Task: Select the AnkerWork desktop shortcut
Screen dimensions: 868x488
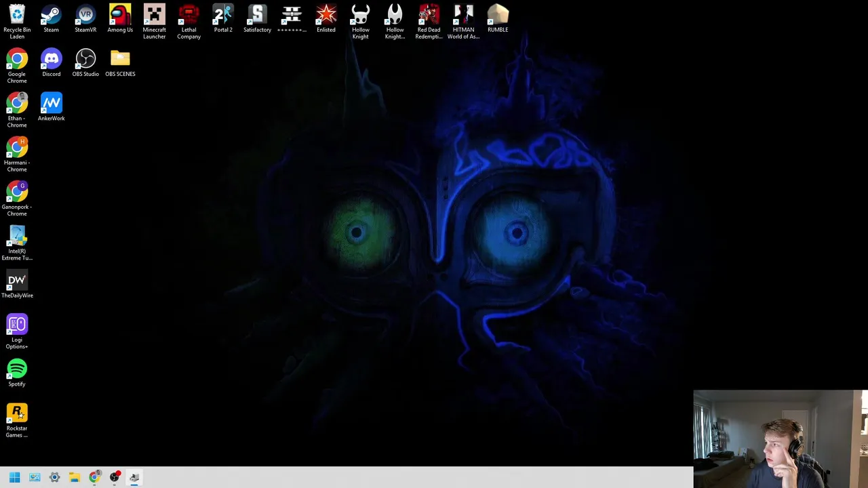Action: 51,107
